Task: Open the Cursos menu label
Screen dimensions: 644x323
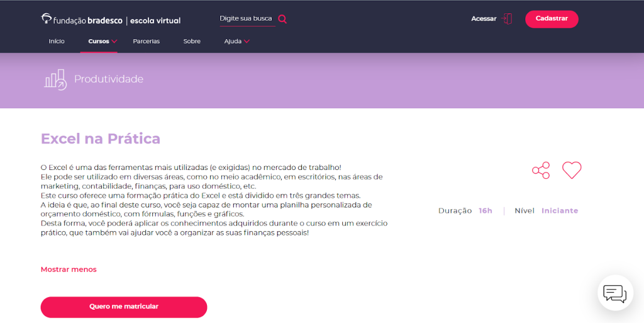Action: point(99,41)
